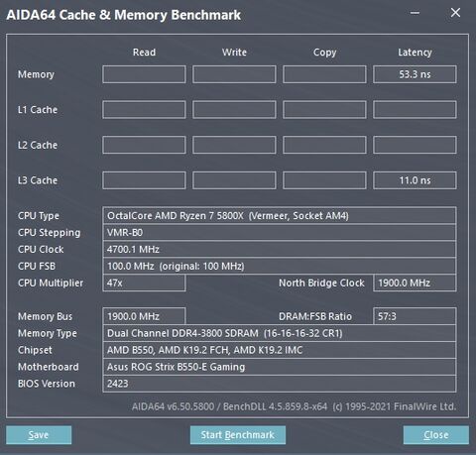476x455 pixels.
Task: Click the Latency column header
Action: 415,53
